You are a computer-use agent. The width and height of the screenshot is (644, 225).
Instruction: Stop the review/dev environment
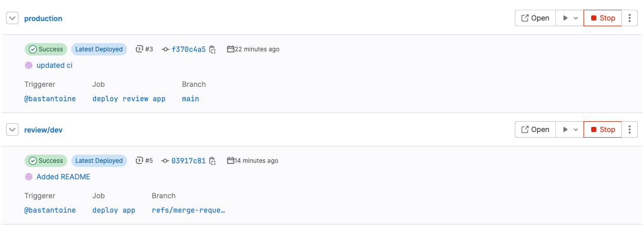[602, 129]
